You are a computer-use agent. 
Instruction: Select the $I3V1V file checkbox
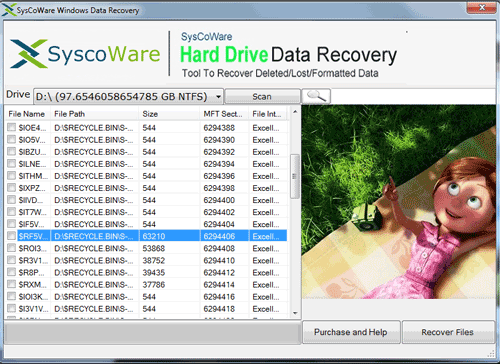point(11,308)
